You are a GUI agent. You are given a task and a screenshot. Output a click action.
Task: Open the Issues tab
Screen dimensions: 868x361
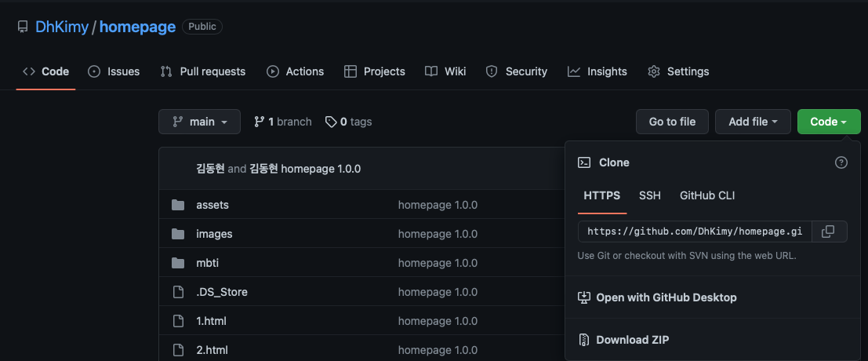pyautogui.click(x=114, y=71)
